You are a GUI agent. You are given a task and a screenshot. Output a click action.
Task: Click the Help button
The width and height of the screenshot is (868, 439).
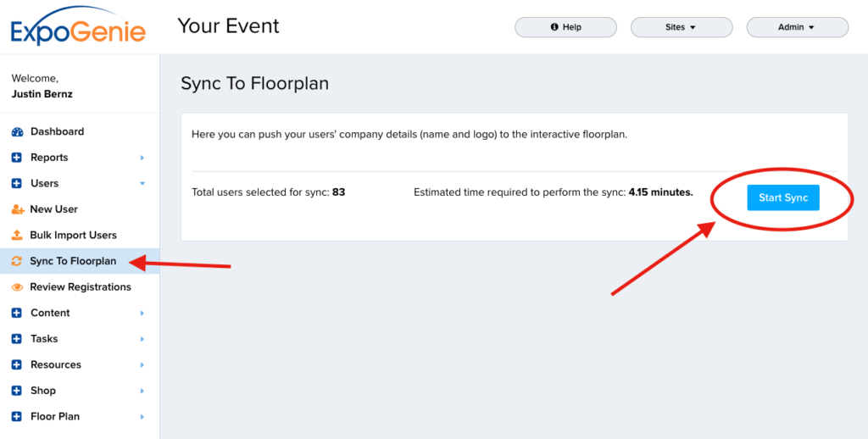pos(565,27)
